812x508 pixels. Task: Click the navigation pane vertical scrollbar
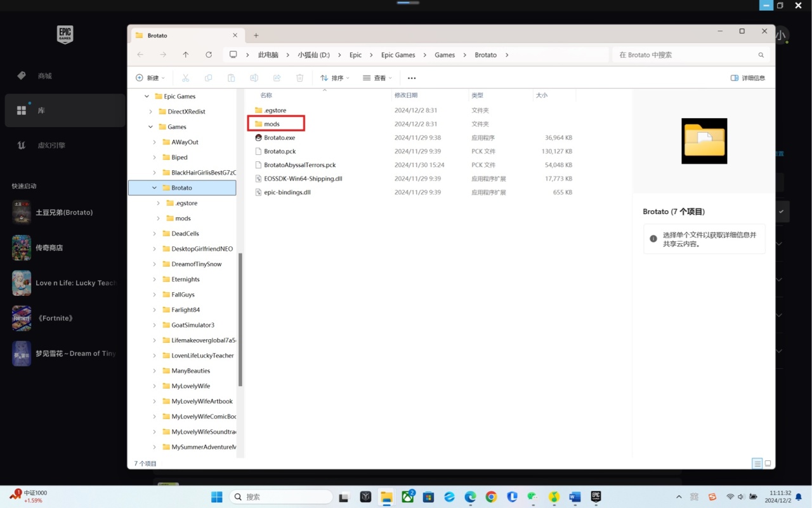coord(240,319)
